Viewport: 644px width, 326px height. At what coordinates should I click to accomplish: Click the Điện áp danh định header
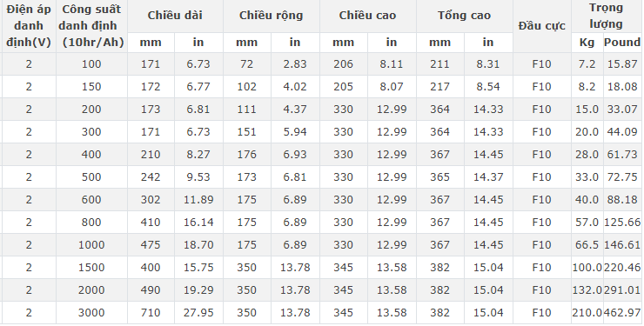point(29,26)
